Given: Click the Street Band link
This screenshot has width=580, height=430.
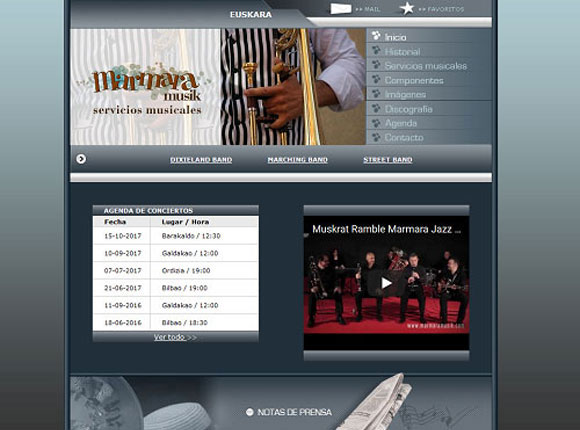Looking at the screenshot, I should [388, 160].
